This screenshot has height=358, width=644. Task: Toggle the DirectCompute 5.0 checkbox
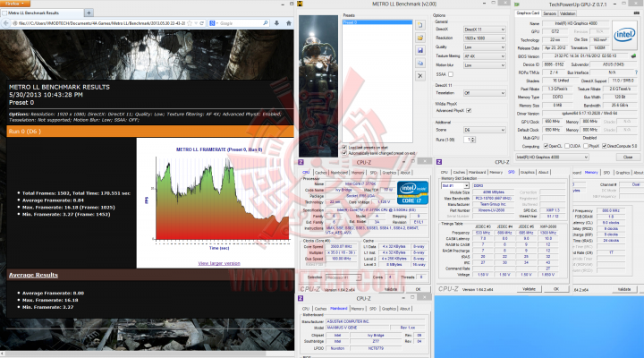605,146
